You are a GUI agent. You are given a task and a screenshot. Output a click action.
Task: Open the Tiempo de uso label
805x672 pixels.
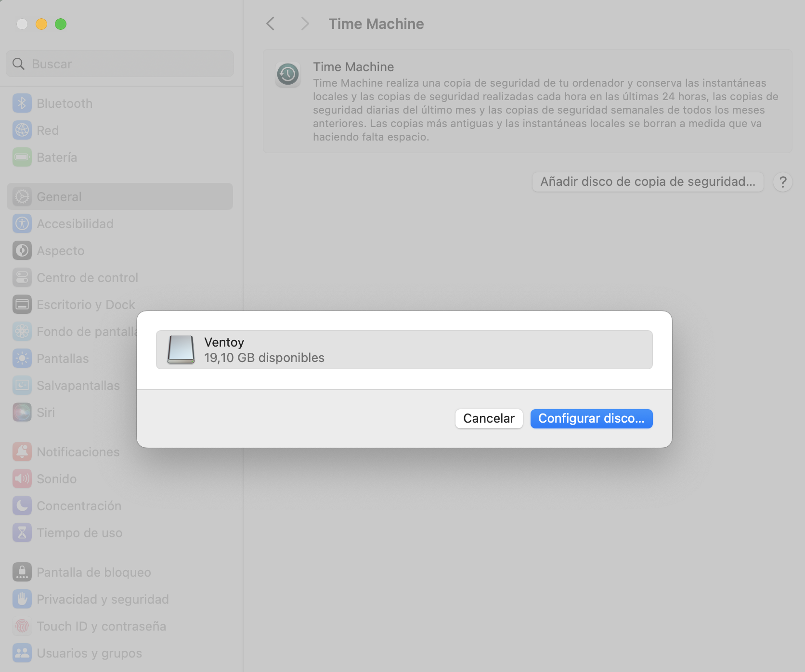(79, 533)
